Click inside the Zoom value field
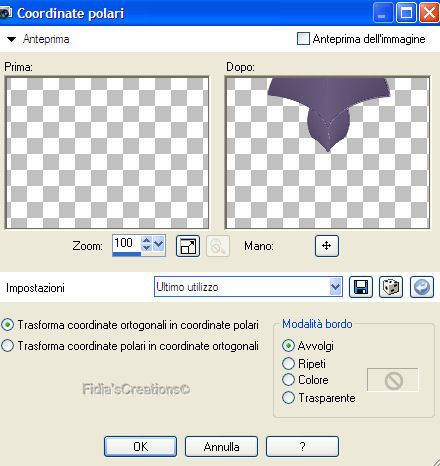This screenshot has height=466, width=440. (127, 243)
